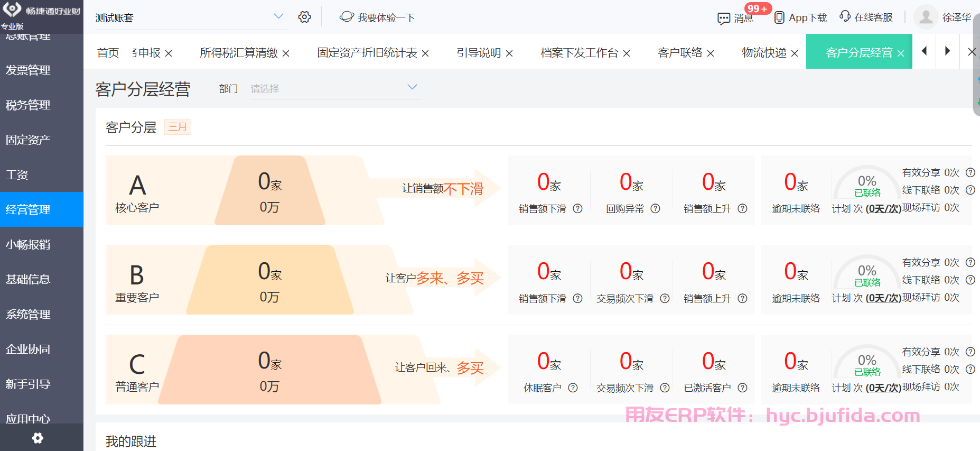Click help icon for A-row 有效分享

(x=970, y=172)
